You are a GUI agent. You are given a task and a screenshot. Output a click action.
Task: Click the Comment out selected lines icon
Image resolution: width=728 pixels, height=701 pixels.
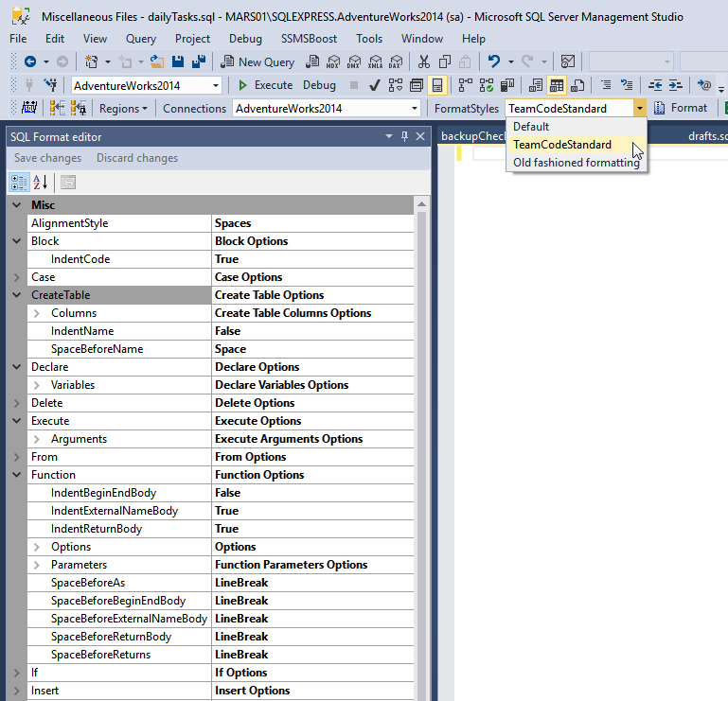[606, 85]
